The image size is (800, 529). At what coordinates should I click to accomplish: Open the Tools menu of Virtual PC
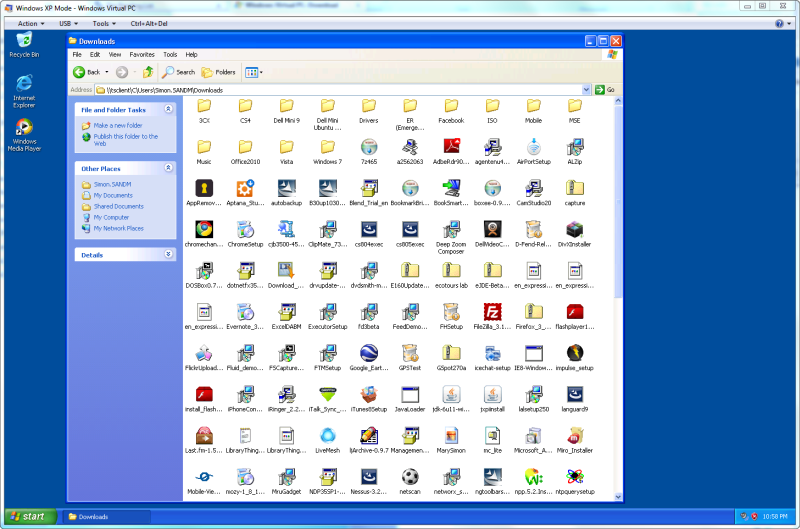[x=104, y=23]
